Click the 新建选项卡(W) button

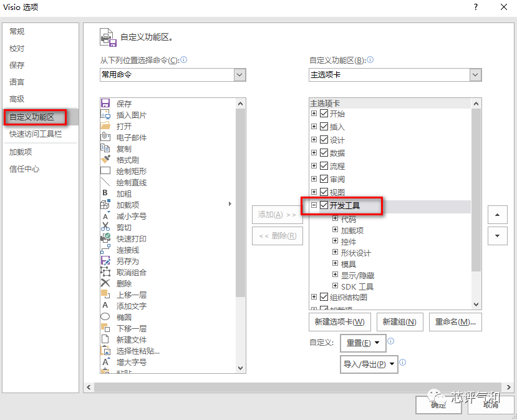(x=340, y=322)
